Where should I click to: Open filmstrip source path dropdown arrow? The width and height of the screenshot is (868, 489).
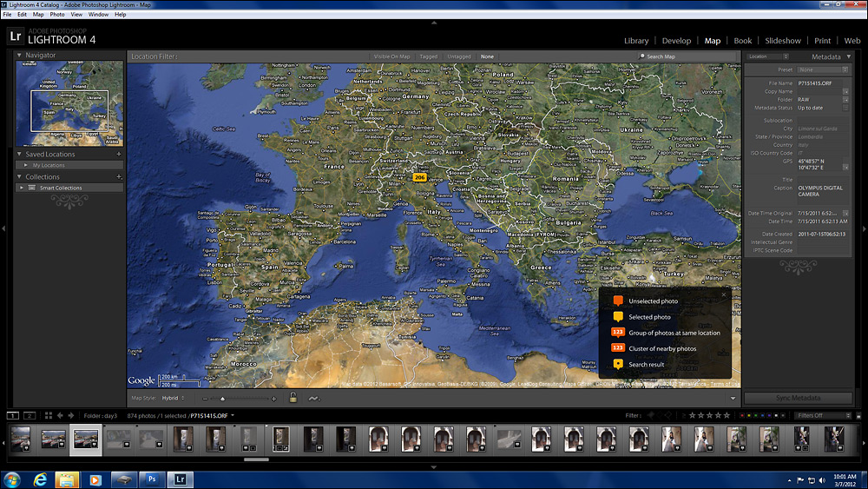(233, 415)
